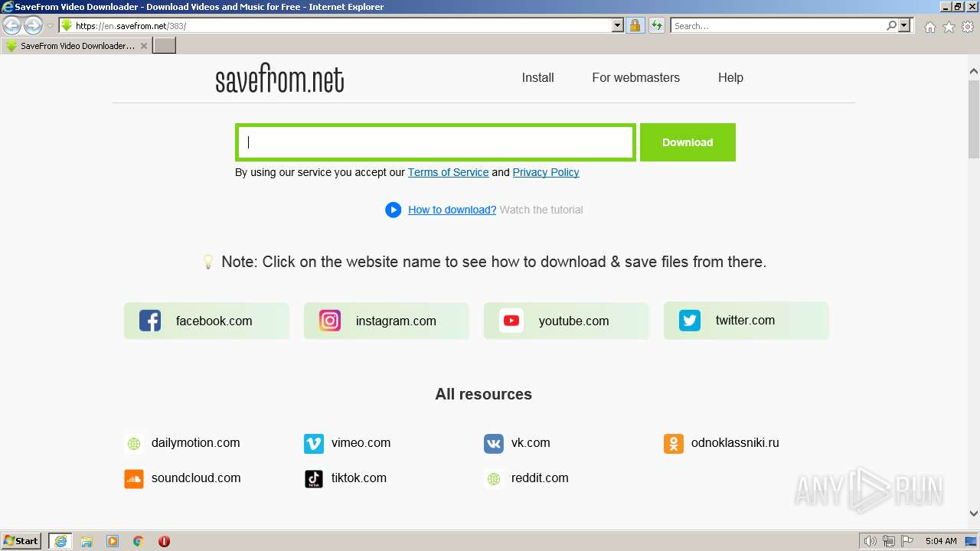Click the security lock icon in address bar
980x551 pixels.
click(635, 25)
